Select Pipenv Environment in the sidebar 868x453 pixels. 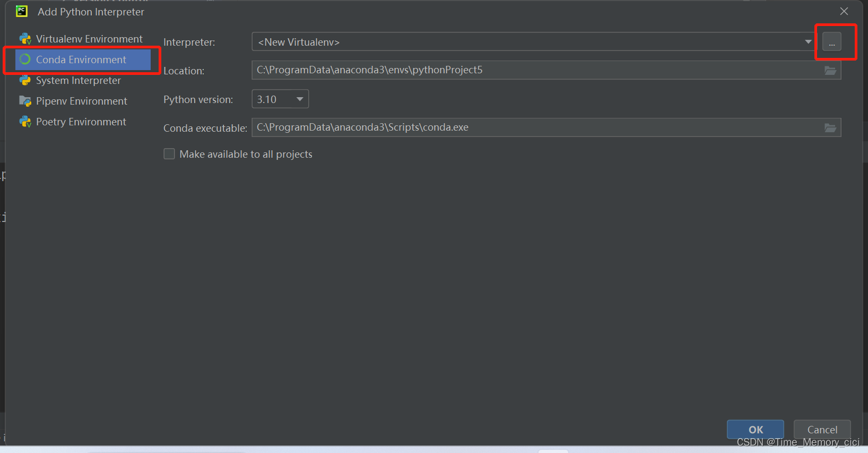point(83,101)
